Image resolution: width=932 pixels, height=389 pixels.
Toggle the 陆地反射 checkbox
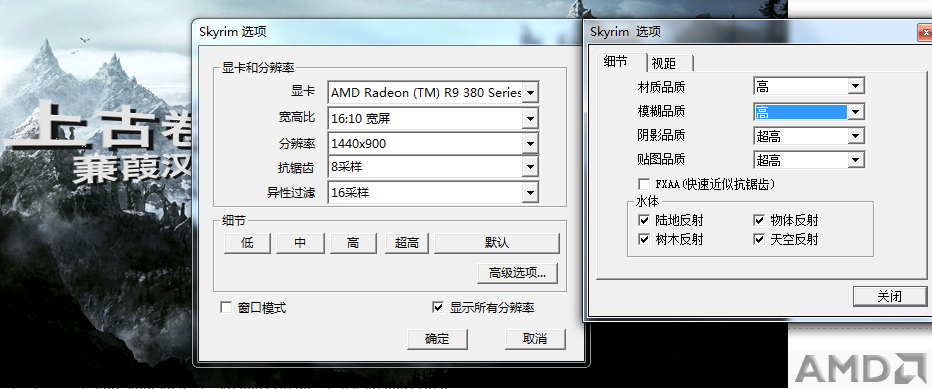pyautogui.click(x=644, y=221)
